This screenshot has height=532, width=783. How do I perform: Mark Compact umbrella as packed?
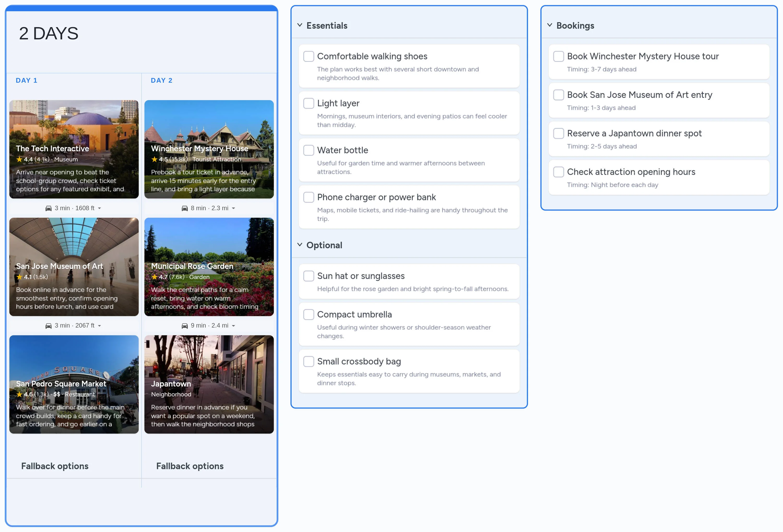tap(308, 315)
